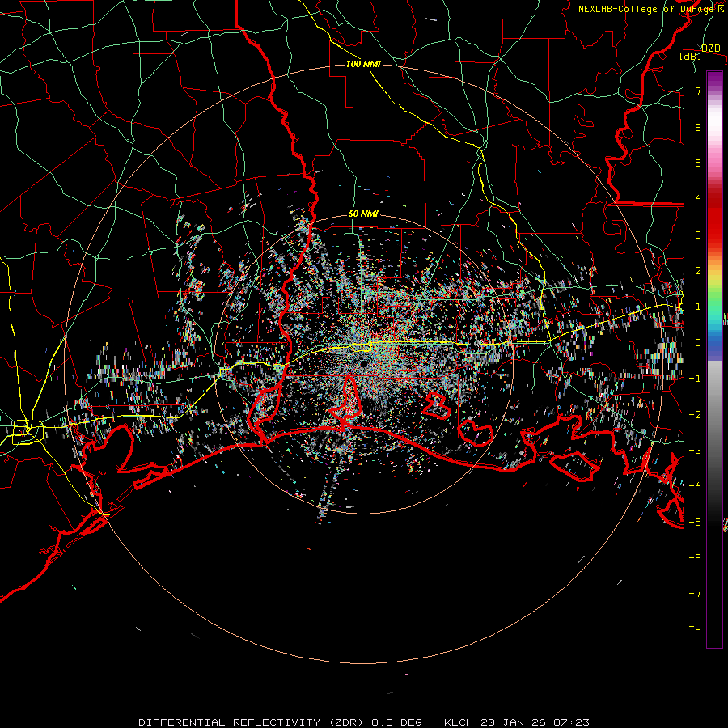Image resolution: width=728 pixels, height=728 pixels.
Task: Click the 3 value on the scale
Action: click(x=698, y=235)
